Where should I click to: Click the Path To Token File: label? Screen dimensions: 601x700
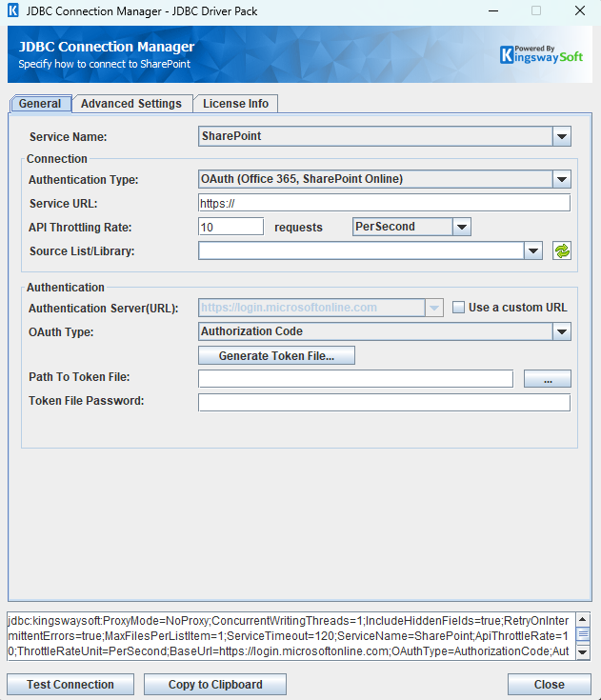coord(79,377)
